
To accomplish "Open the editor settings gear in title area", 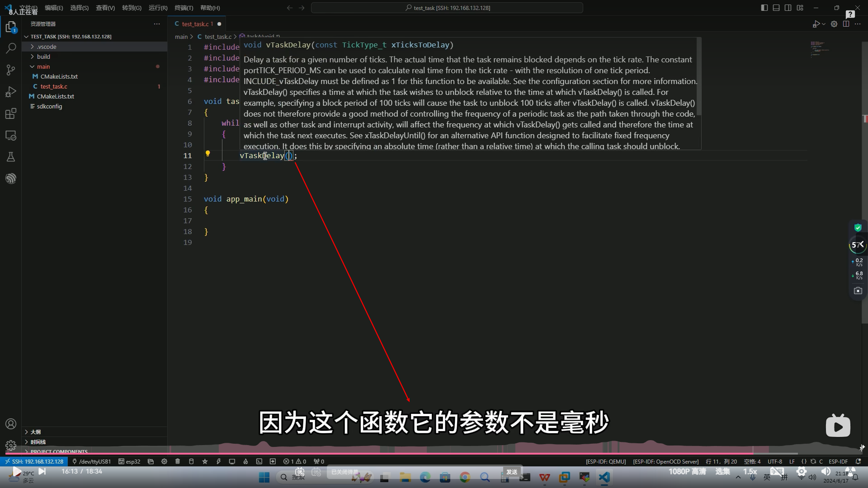I will tap(834, 24).
